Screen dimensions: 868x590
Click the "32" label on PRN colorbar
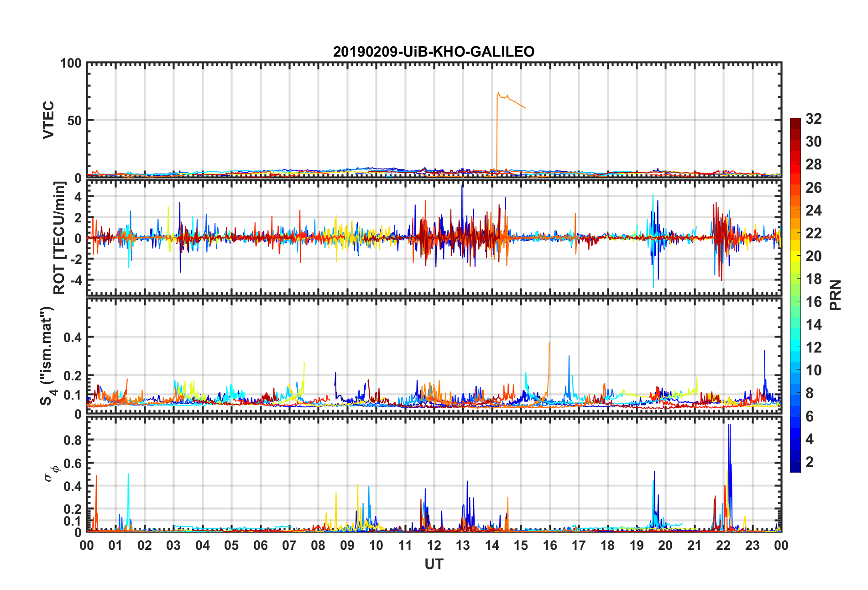click(814, 119)
